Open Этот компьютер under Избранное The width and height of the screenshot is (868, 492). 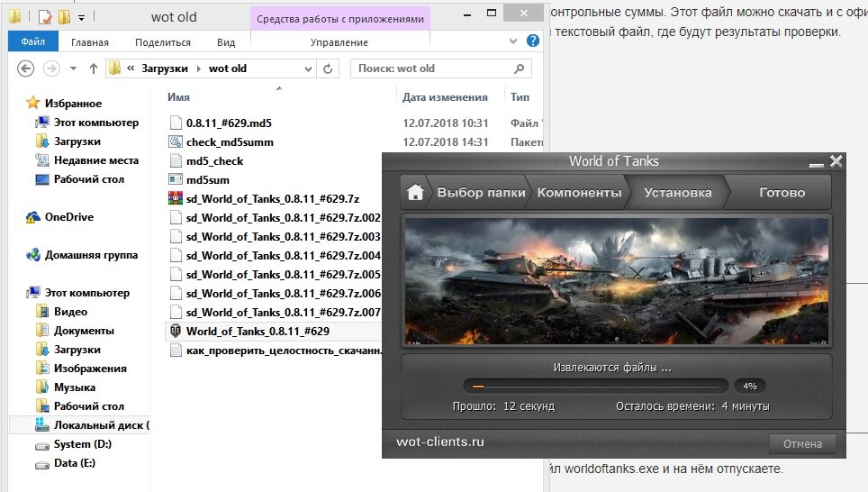pyautogui.click(x=95, y=122)
